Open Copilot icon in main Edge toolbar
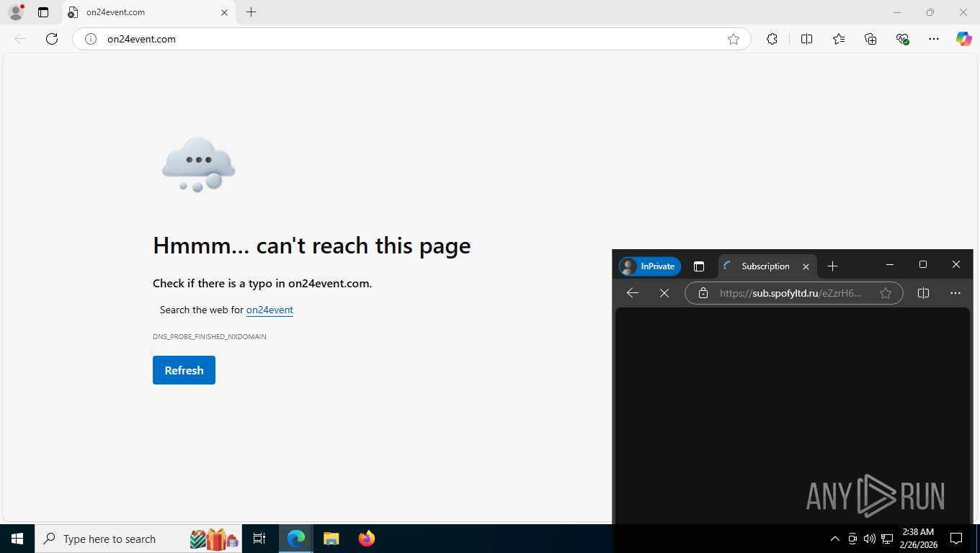This screenshot has height=553, width=980. [964, 39]
